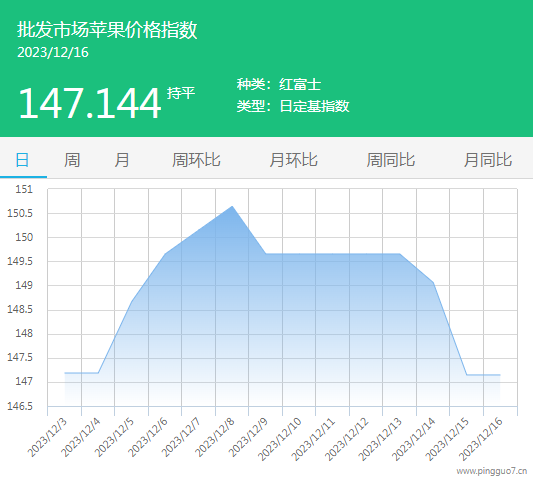Open the 周环比 tab
Screen dimensions: 533x480
196,160
